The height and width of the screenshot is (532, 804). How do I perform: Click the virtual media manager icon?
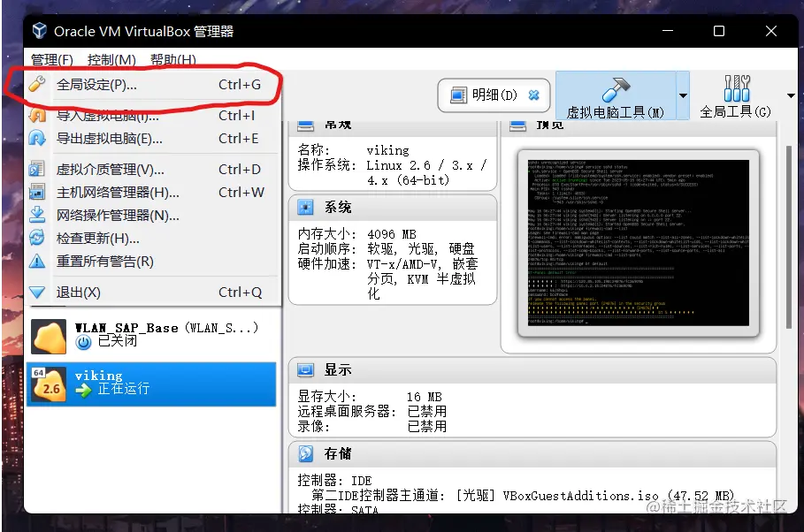click(37, 169)
